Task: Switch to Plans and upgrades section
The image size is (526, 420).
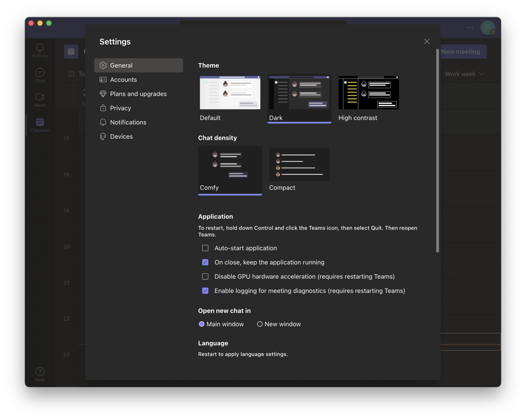Action: pos(138,94)
